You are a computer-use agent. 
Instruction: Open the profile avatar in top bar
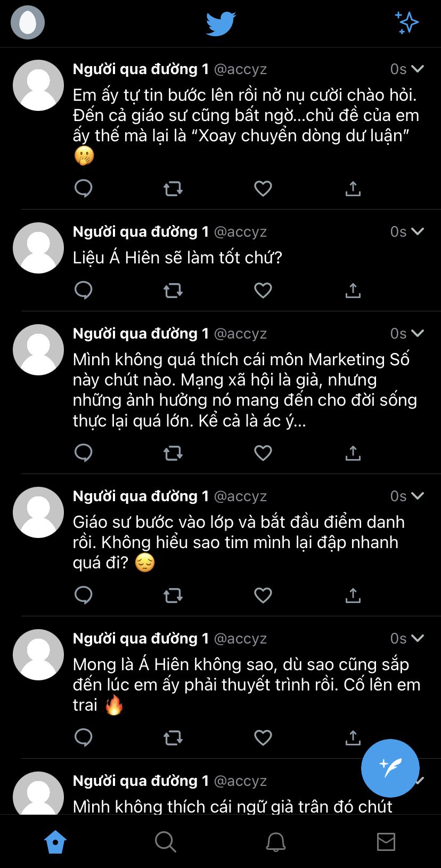pyautogui.click(x=28, y=22)
